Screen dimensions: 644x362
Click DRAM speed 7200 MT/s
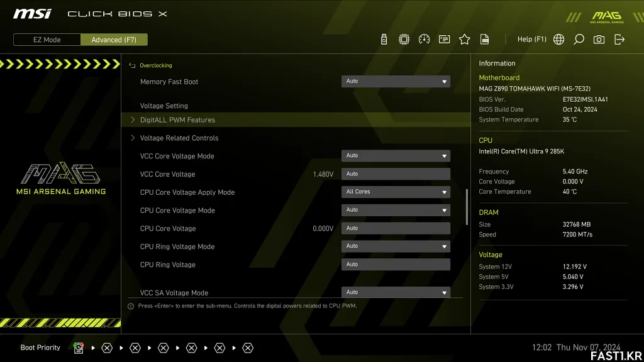click(577, 235)
